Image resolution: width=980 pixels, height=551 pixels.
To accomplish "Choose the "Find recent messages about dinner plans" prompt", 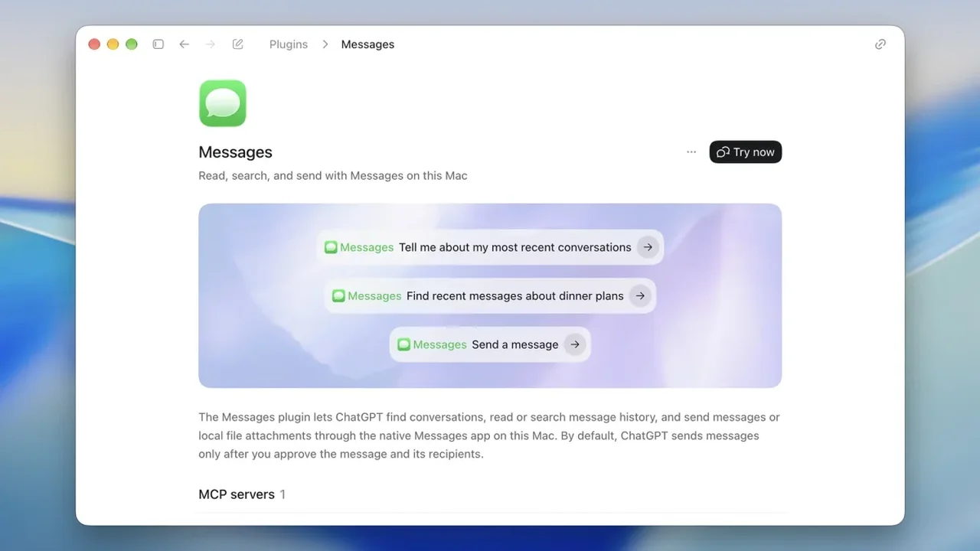I will pyautogui.click(x=490, y=296).
